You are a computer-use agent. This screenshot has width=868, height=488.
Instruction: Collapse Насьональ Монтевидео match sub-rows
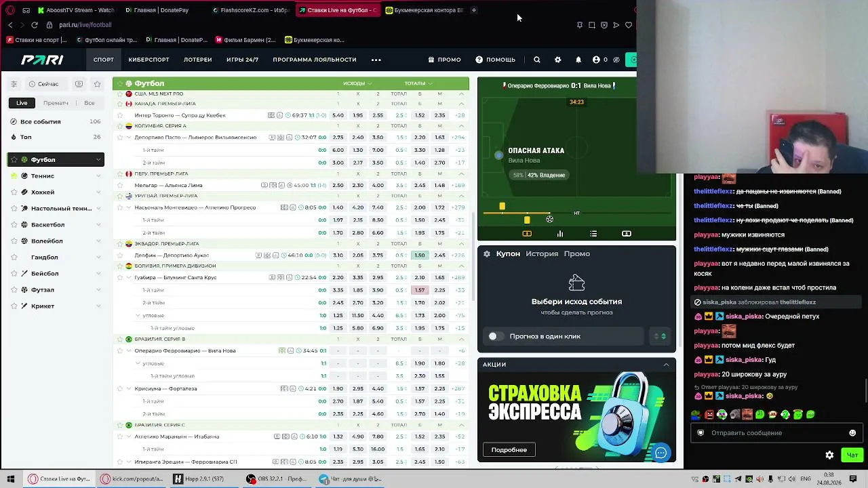point(129,207)
